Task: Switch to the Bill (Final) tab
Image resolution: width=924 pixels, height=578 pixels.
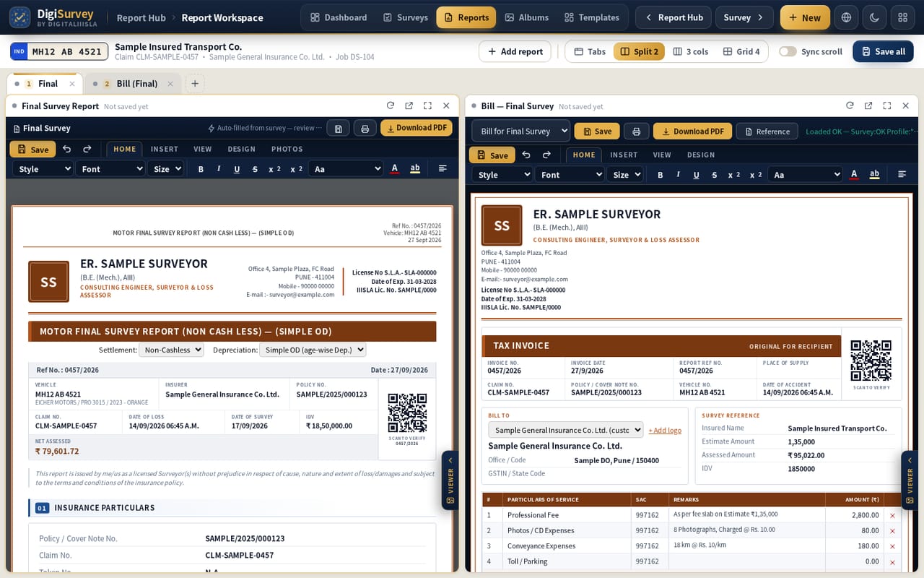Action: click(x=136, y=84)
